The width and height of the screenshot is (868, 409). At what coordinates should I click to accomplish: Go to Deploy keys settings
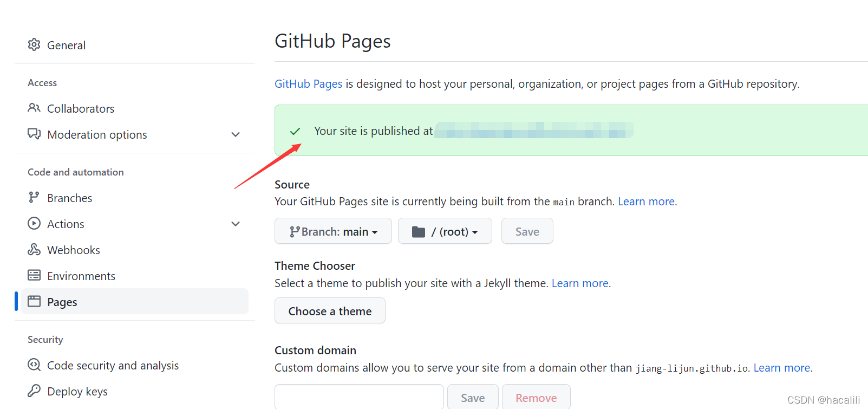tap(77, 391)
